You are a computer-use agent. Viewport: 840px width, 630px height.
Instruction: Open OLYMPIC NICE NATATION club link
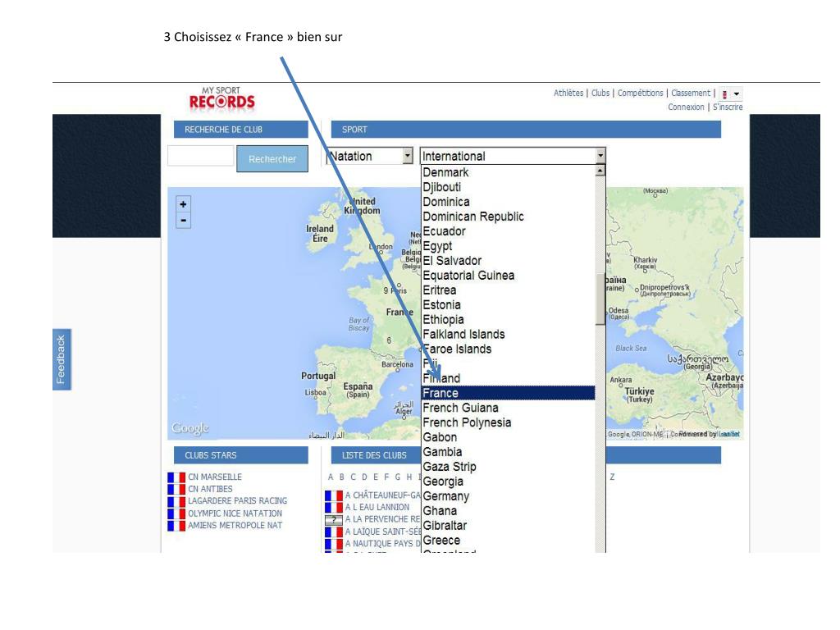point(235,514)
